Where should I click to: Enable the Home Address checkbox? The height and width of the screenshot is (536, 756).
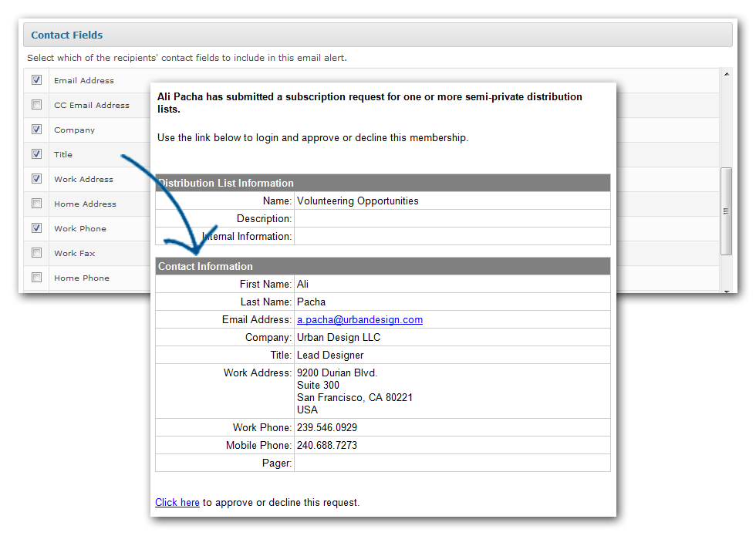pos(37,204)
